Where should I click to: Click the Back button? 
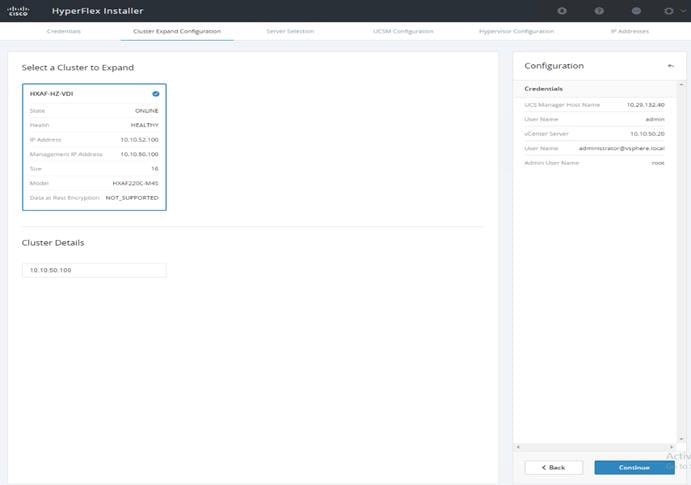point(554,467)
